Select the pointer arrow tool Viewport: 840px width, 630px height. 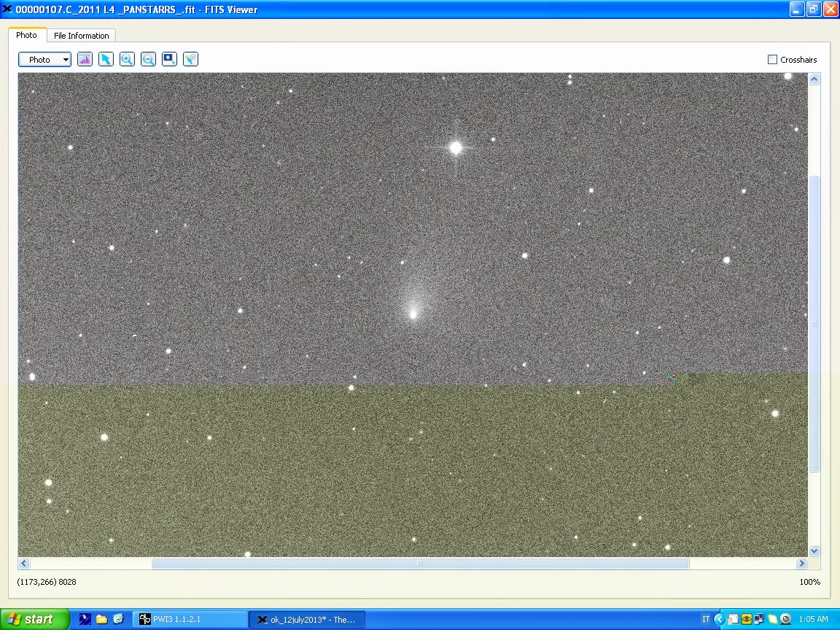tap(106, 60)
